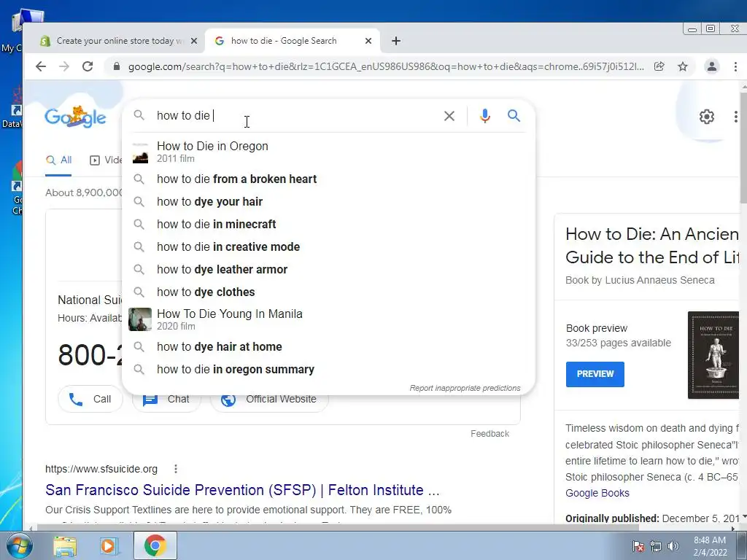Click the vertical scrollbar thumb
Screen dimensions: 747x560
click(743, 148)
